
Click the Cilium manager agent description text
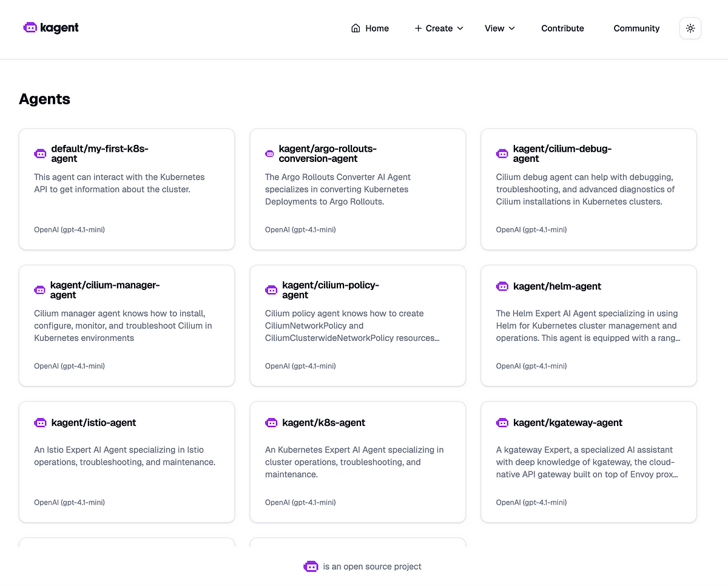[x=123, y=326]
